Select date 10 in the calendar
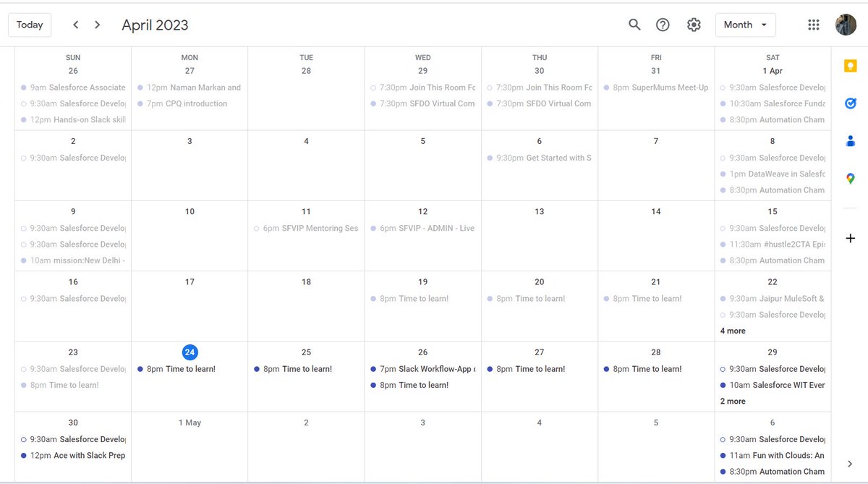Image resolution: width=868 pixels, height=484 pixels. pyautogui.click(x=190, y=211)
